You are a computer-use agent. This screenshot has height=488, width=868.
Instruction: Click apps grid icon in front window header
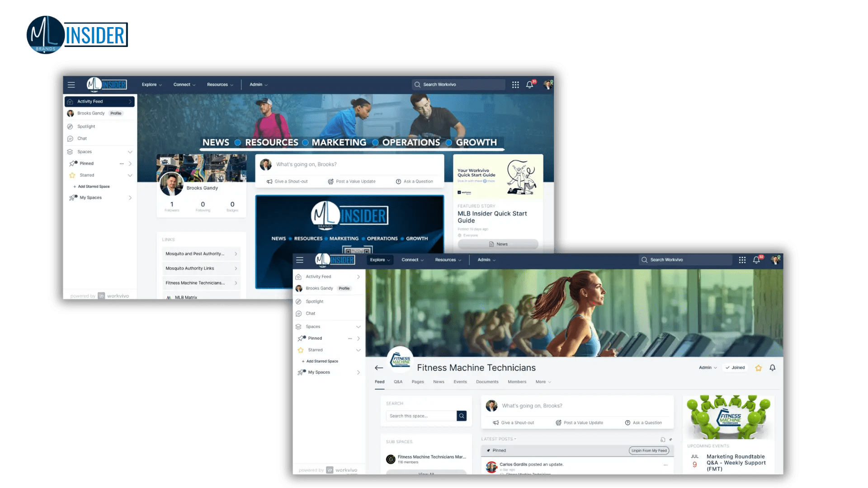click(742, 260)
